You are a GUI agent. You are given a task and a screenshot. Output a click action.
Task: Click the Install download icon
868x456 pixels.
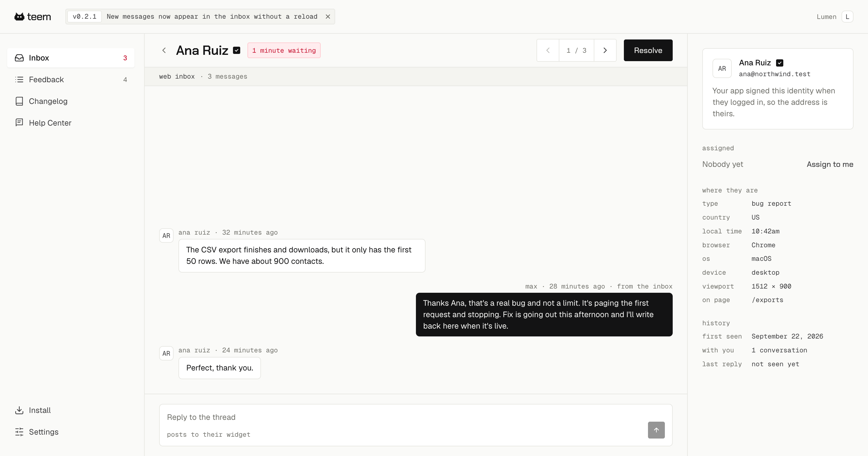19,410
